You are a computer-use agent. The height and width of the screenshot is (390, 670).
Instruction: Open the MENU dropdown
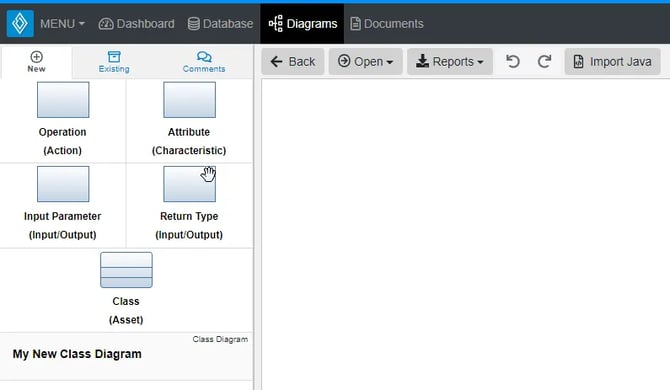62,23
